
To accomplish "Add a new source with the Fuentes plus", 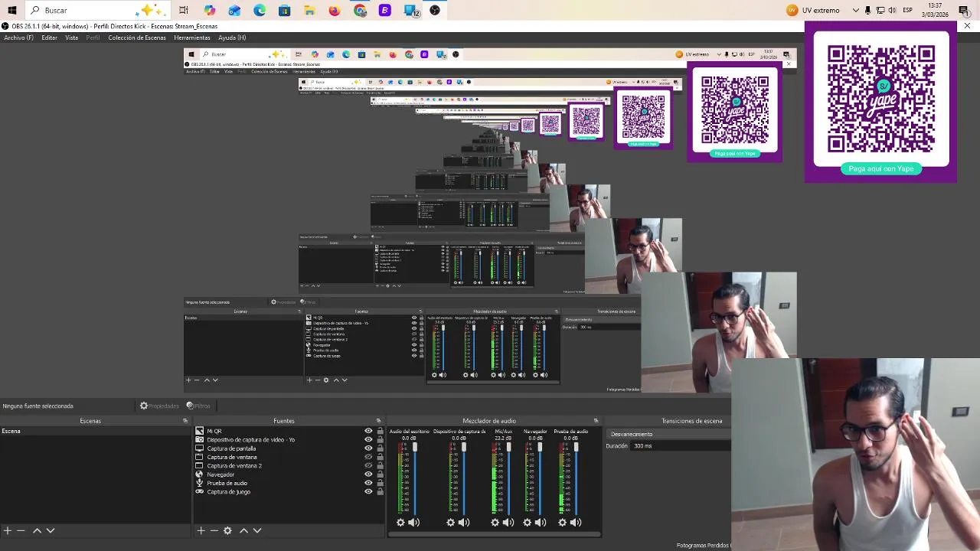I will 201,530.
